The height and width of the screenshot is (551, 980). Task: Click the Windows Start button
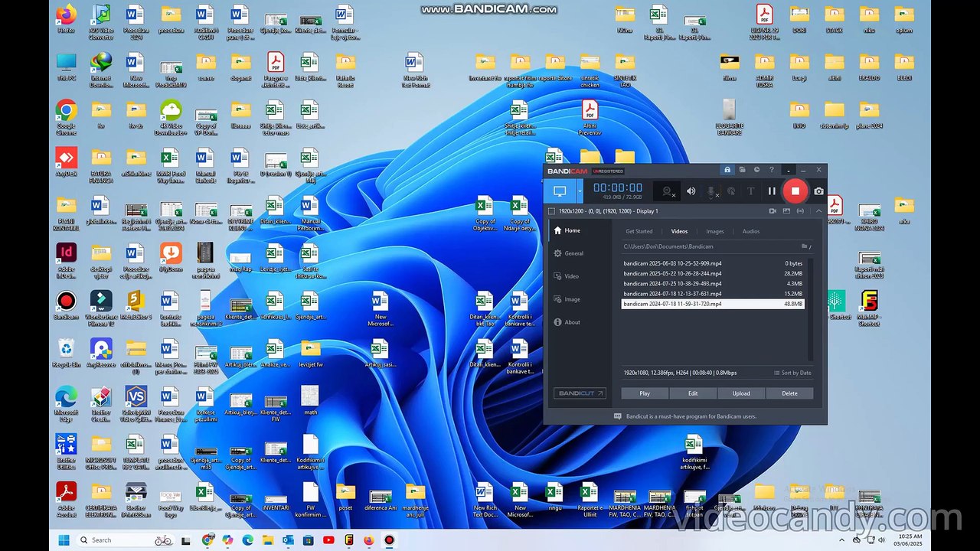[63, 540]
